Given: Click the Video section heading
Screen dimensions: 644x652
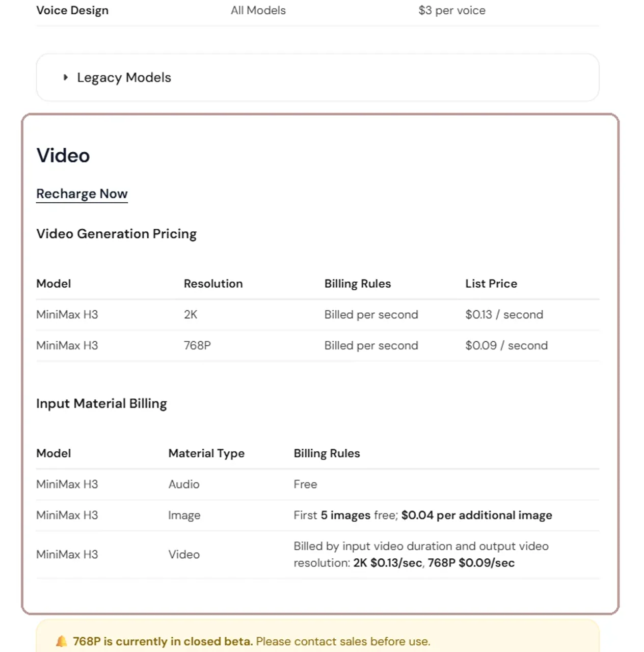Looking at the screenshot, I should click(63, 155).
